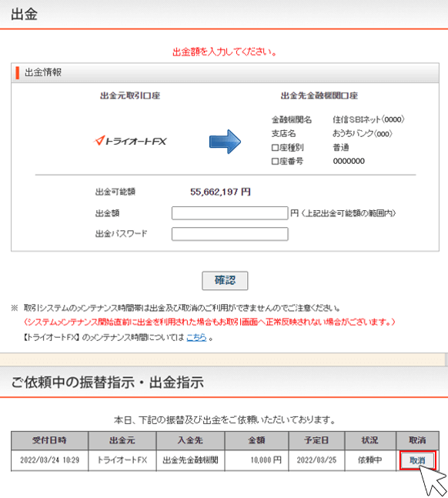Select the 予定日 column header
The width and height of the screenshot is (448, 498).
[x=316, y=440]
